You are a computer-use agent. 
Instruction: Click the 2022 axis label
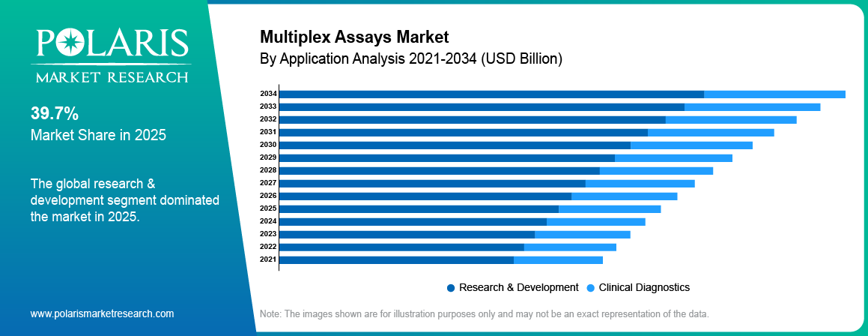click(268, 246)
